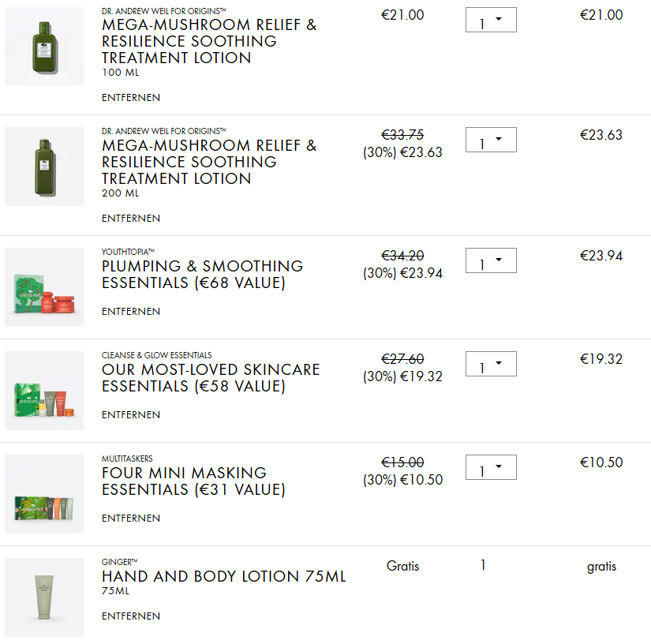Open the 100 ML Mega-Mushroom lotion product image
The image size is (651, 644).
(44, 47)
